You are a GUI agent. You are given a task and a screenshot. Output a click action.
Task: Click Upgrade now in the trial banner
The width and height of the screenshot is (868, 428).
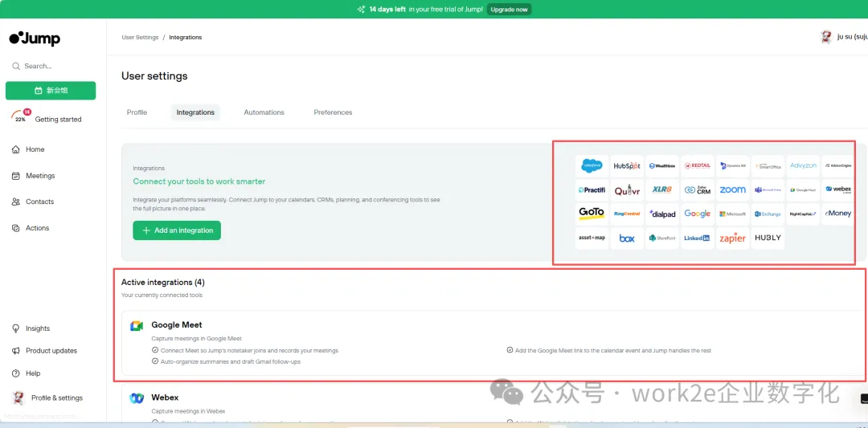(510, 10)
